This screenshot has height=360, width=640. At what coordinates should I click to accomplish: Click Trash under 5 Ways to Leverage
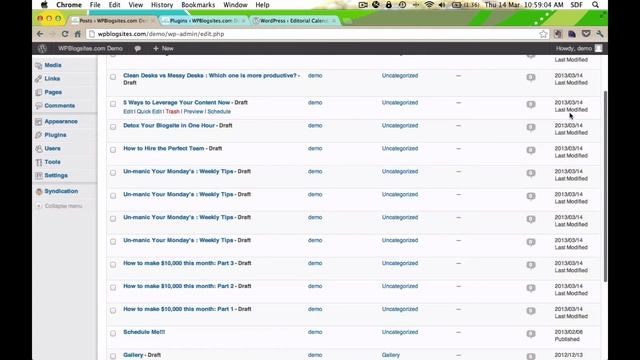173,111
